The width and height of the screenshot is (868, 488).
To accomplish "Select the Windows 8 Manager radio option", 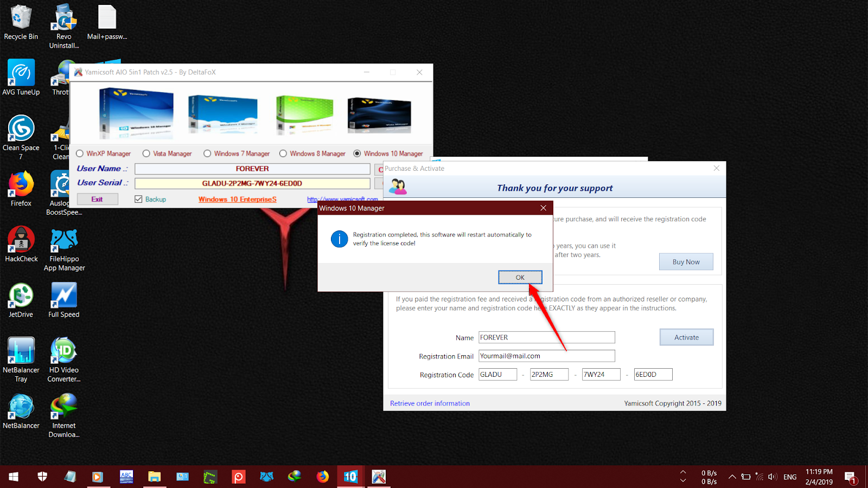I will (312, 153).
